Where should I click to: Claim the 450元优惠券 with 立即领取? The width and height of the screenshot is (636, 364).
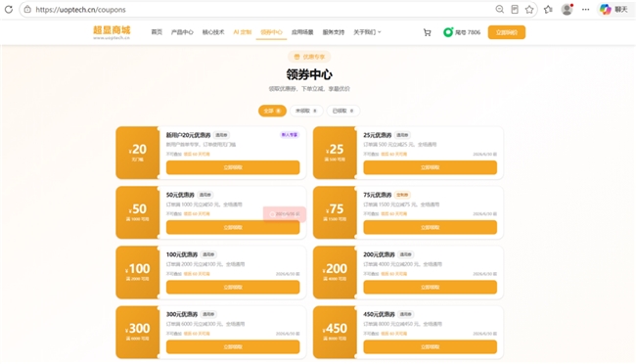(x=430, y=347)
